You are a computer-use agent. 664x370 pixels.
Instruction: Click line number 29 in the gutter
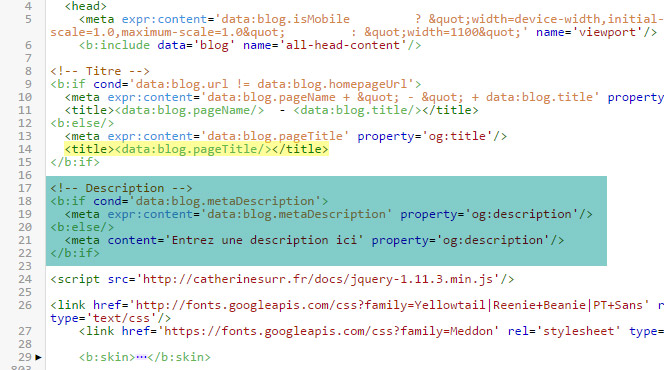(x=25, y=357)
